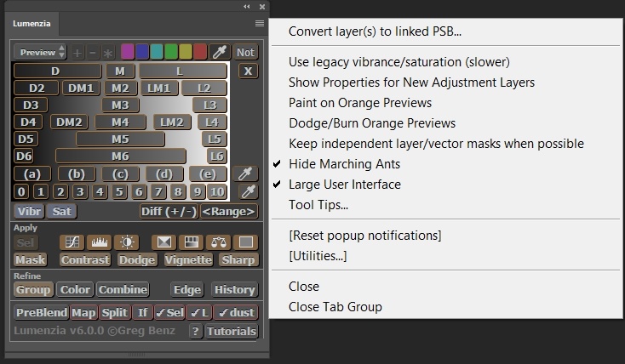The image size is (625, 364).
Task: Uncheck Large User Interface menu option
Action: (x=345, y=185)
